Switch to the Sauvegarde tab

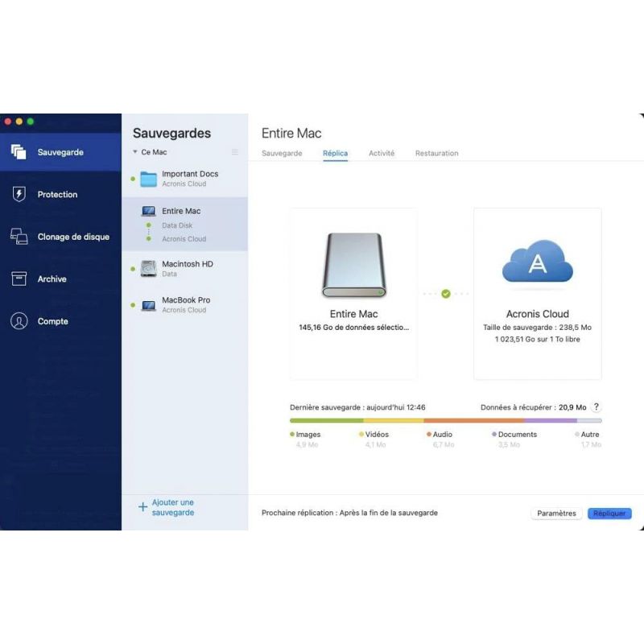pos(282,153)
